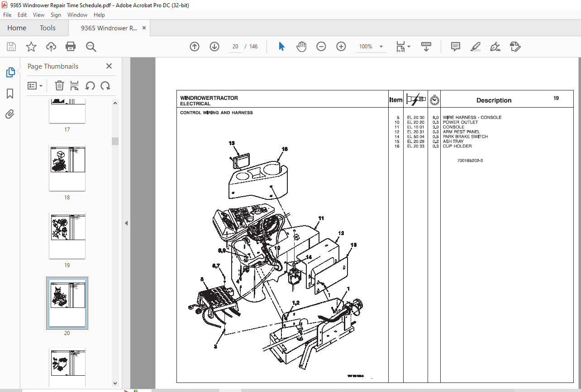Click the page number input field
Screen dimensions: 581x392
click(x=235, y=47)
